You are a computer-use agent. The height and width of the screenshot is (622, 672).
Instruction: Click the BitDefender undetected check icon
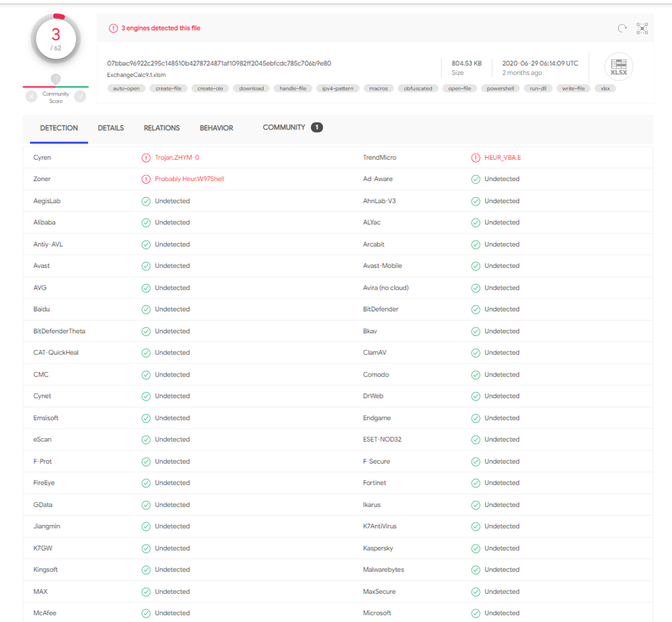476,309
